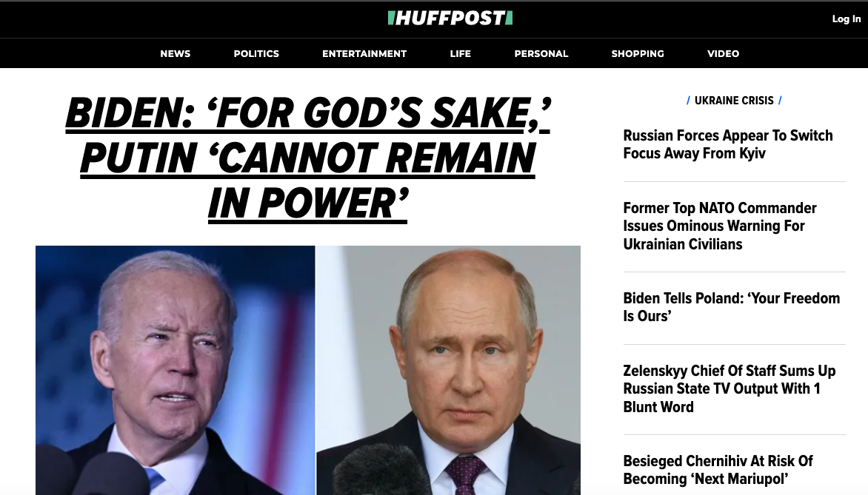The width and height of the screenshot is (868, 495).
Task: Navigate to Shopping section
Action: tap(637, 54)
